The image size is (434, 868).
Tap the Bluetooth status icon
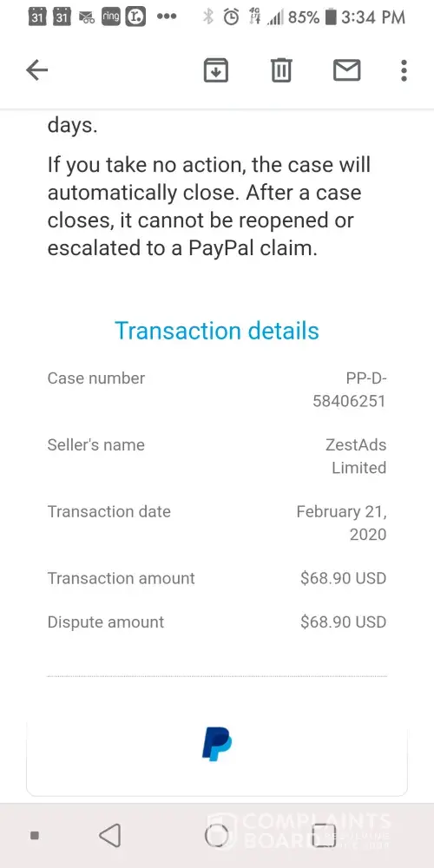pos(208,17)
